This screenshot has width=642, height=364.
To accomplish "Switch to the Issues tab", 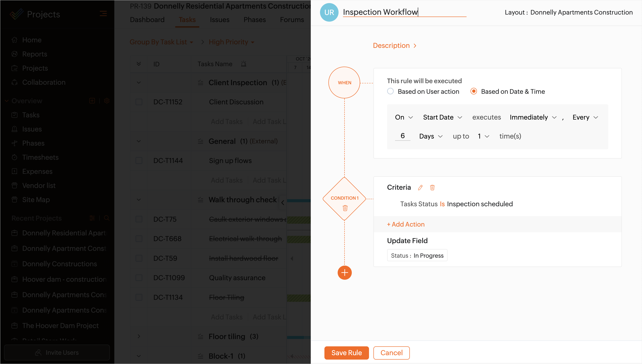I will (219, 19).
